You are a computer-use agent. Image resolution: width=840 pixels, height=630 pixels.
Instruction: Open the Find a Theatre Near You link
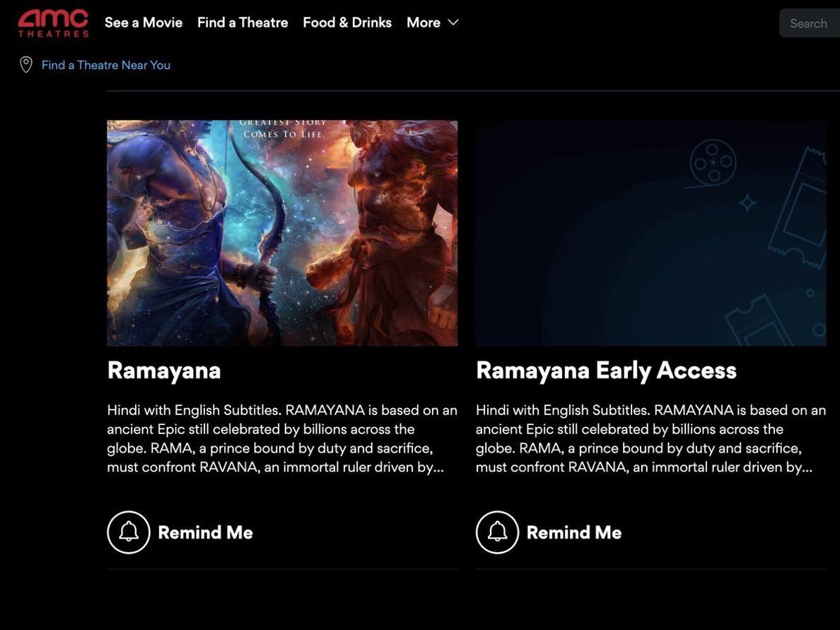tap(106, 65)
